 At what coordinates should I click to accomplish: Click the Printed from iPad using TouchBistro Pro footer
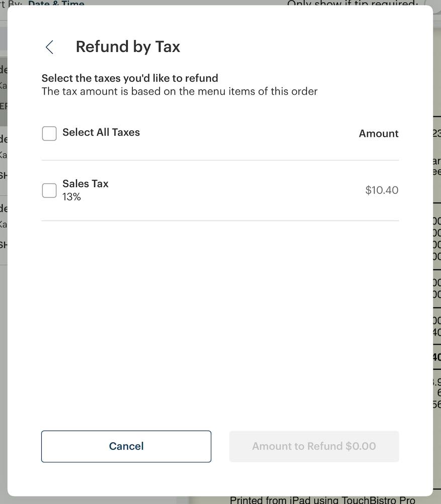[322, 500]
